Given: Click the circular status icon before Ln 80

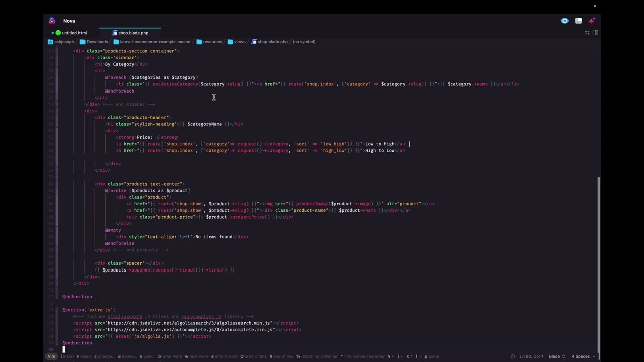Looking at the screenshot, I should click(x=513, y=356).
